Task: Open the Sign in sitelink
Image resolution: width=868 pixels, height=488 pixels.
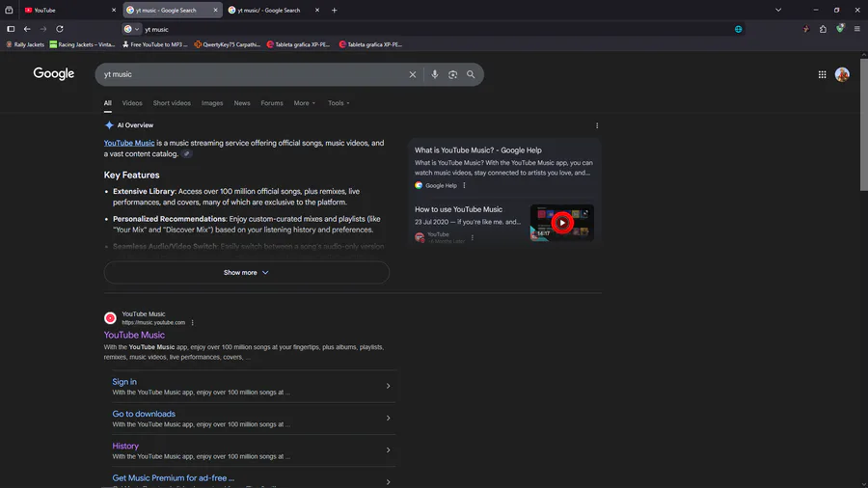Action: 124,382
